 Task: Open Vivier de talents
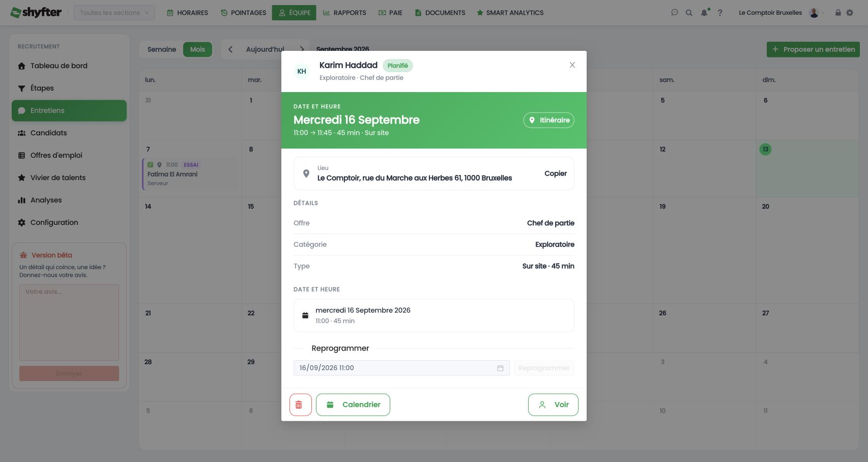tap(69, 178)
